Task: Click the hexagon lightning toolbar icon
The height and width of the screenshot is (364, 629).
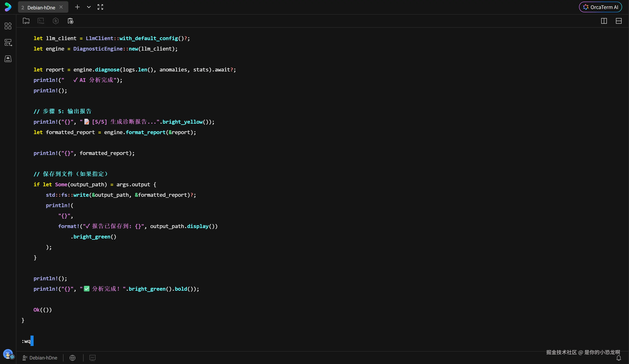Action: pyautogui.click(x=56, y=21)
